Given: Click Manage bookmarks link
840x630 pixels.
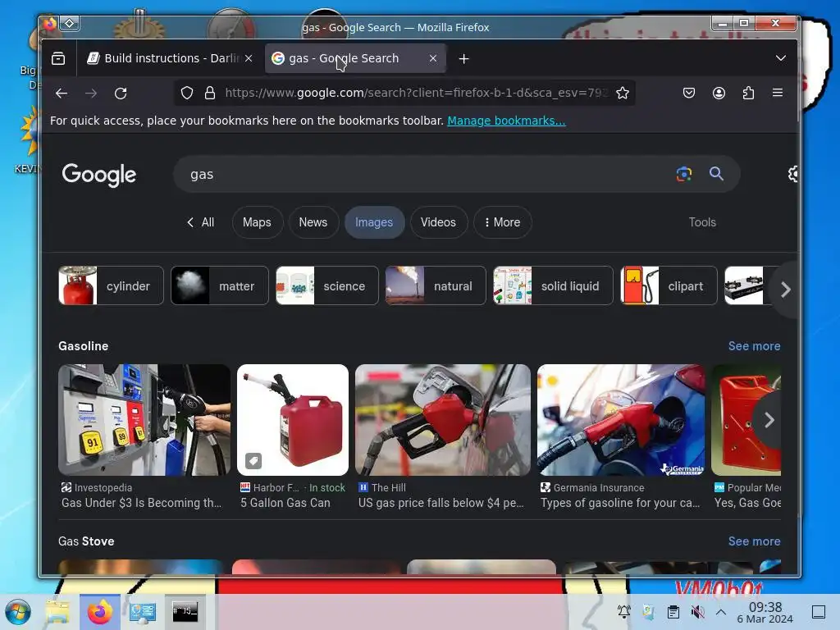Looking at the screenshot, I should tap(506, 121).
